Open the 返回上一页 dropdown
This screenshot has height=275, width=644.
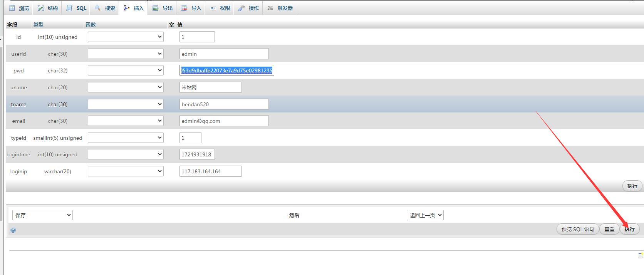tap(425, 215)
